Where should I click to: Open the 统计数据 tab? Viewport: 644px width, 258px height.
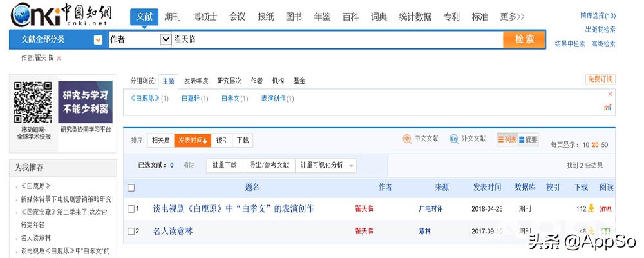(x=415, y=17)
